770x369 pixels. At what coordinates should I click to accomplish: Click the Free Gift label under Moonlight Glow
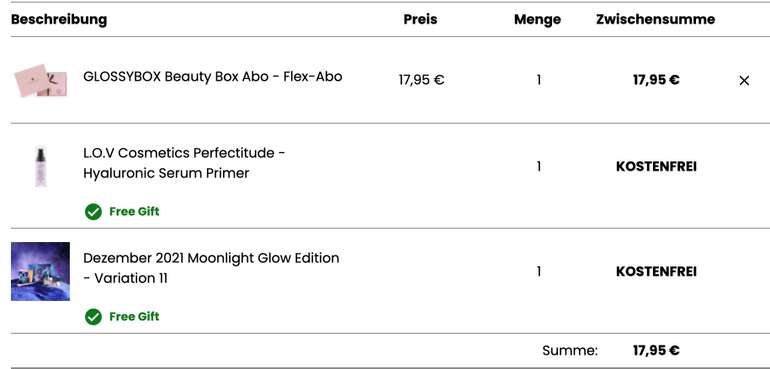(134, 317)
